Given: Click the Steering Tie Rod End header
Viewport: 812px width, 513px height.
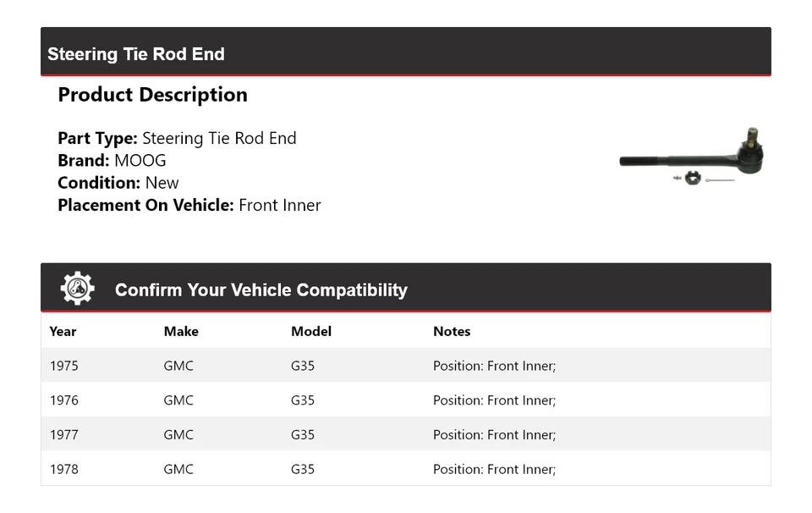Looking at the screenshot, I should (x=136, y=54).
